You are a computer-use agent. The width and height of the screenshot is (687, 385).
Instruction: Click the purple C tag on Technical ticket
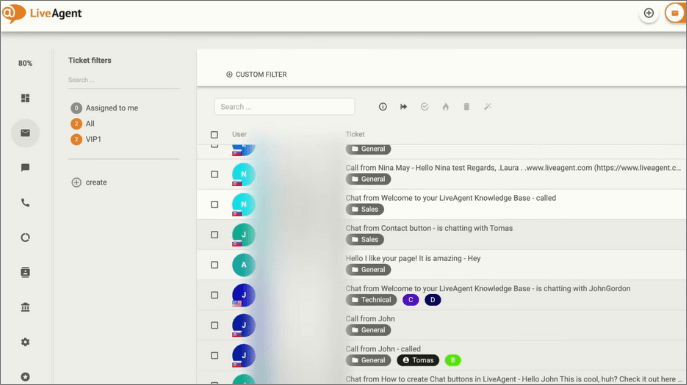coord(411,300)
